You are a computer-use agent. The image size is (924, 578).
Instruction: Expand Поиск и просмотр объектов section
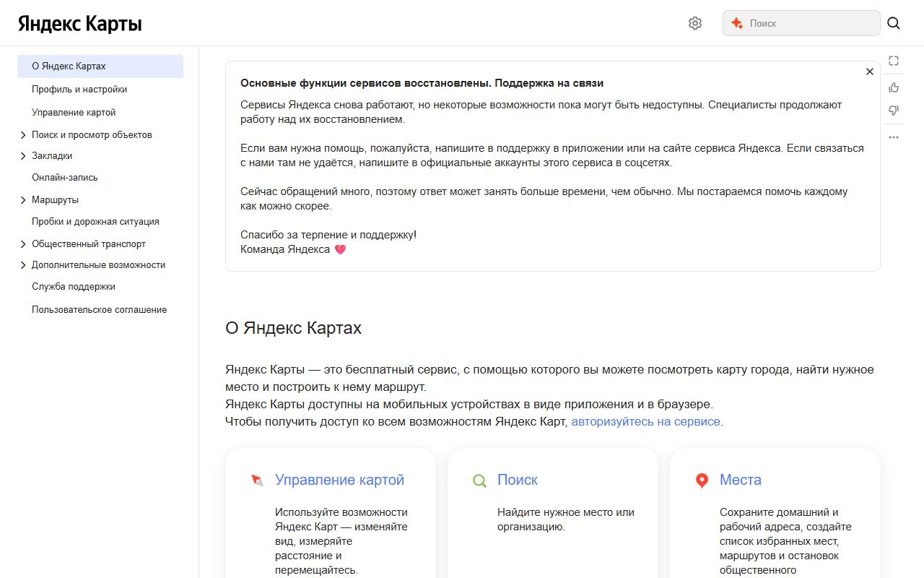24,135
